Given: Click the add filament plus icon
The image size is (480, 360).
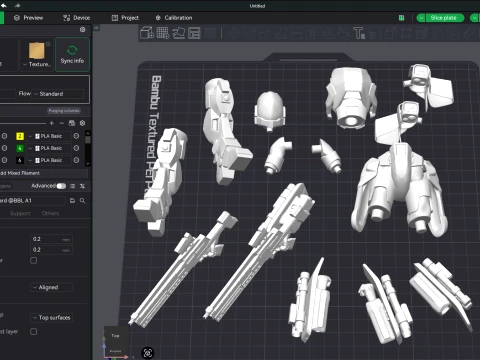Looking at the screenshot, I should click(51, 123).
